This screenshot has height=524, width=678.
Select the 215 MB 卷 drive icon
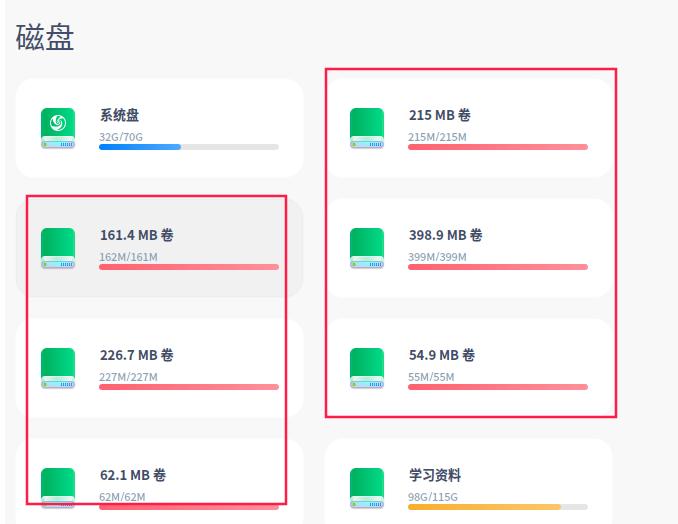pyautogui.click(x=367, y=128)
